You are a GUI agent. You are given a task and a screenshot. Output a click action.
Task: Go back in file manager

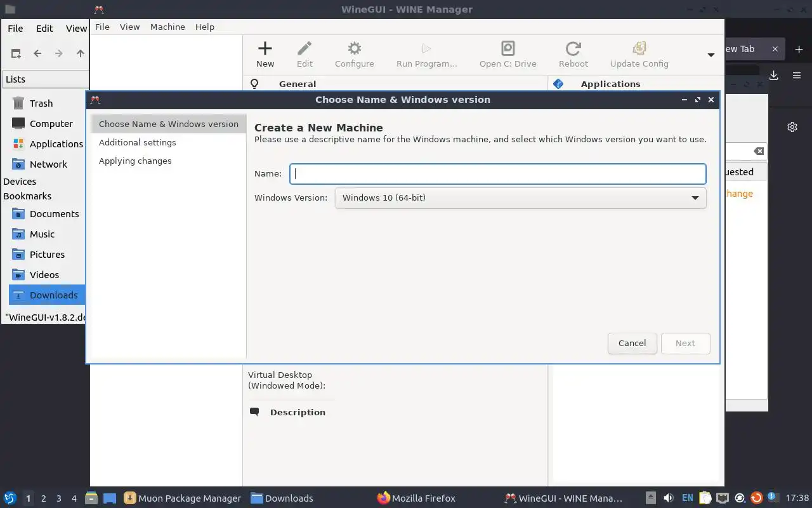[x=37, y=54]
